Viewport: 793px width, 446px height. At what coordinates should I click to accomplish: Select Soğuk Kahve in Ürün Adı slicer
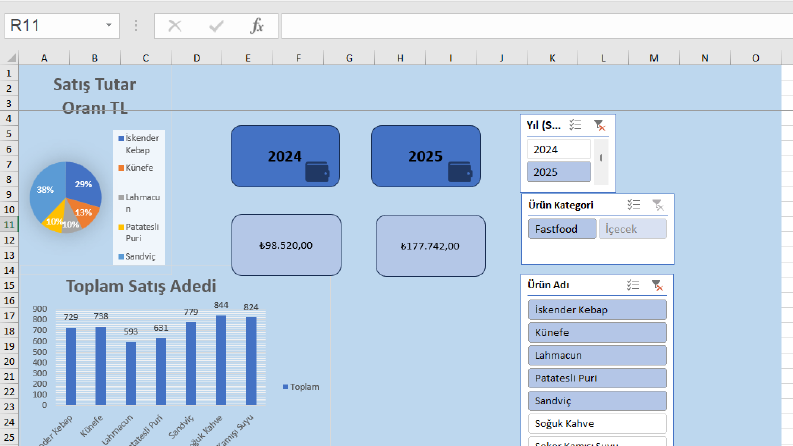(597, 423)
